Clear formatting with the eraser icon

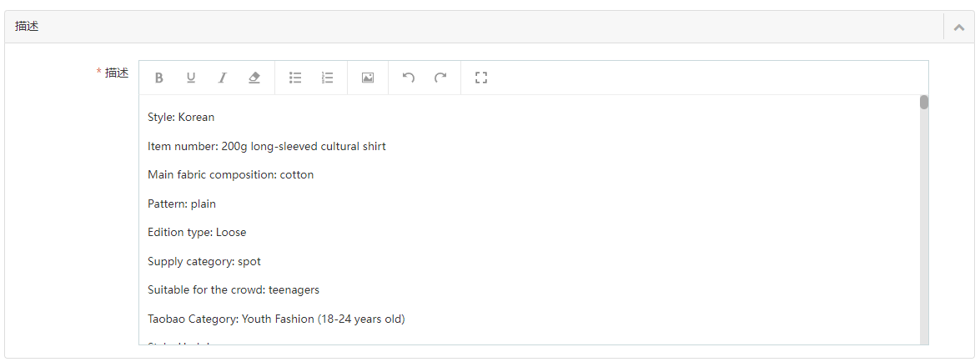[254, 78]
